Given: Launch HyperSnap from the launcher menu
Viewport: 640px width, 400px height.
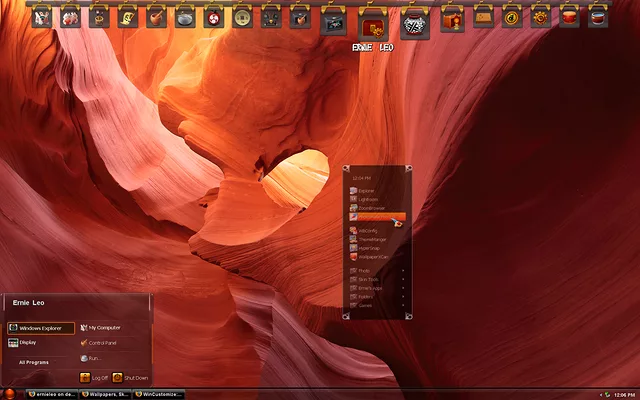Looking at the screenshot, I should click(x=368, y=248).
